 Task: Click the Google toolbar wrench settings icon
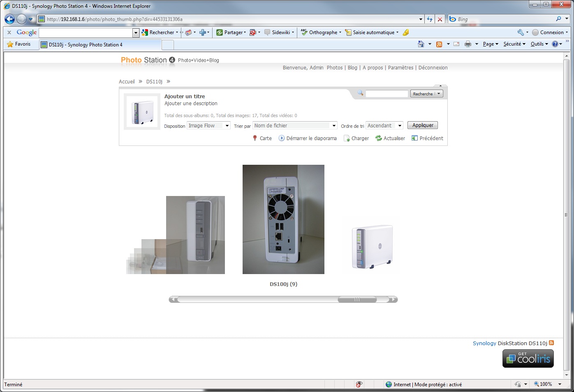521,32
